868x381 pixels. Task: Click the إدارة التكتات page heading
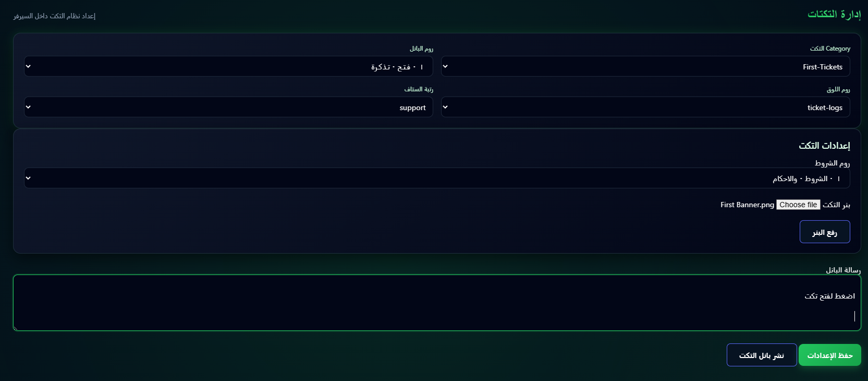834,14
